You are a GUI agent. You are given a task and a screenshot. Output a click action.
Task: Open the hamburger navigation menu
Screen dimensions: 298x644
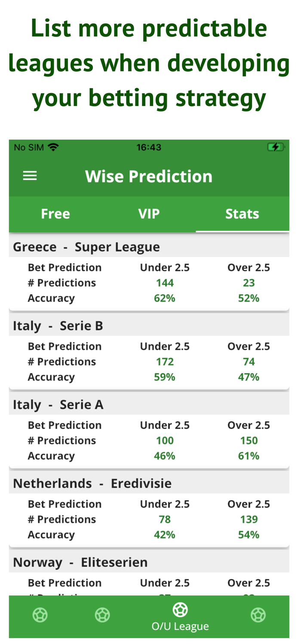pyautogui.click(x=30, y=175)
